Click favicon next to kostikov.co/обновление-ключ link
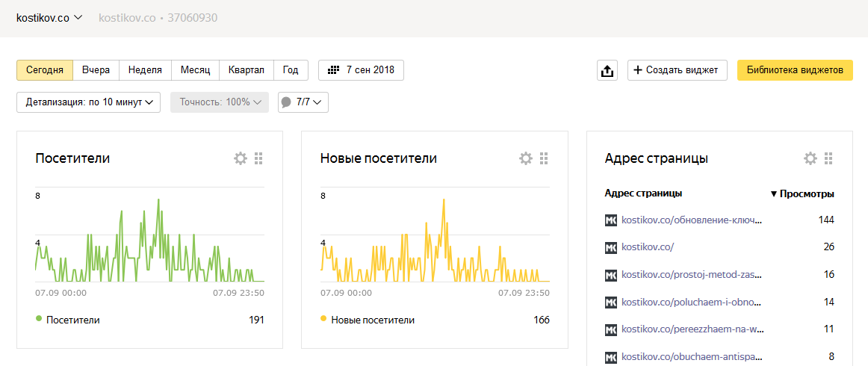 611,220
